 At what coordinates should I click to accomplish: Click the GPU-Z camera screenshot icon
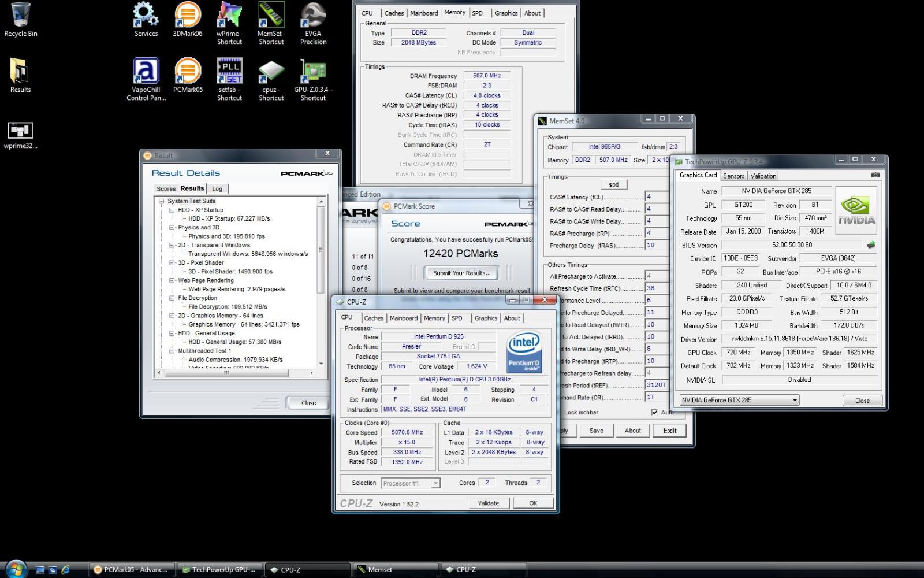[875, 175]
